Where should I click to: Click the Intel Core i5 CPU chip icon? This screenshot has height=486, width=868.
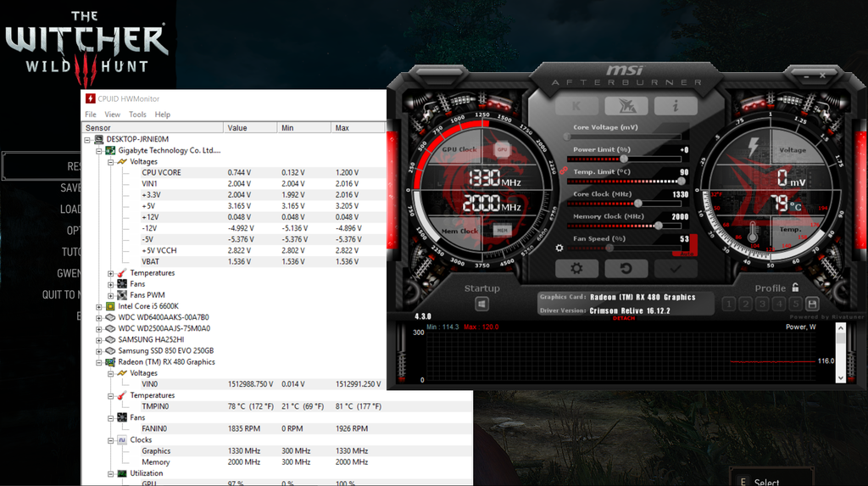click(110, 306)
